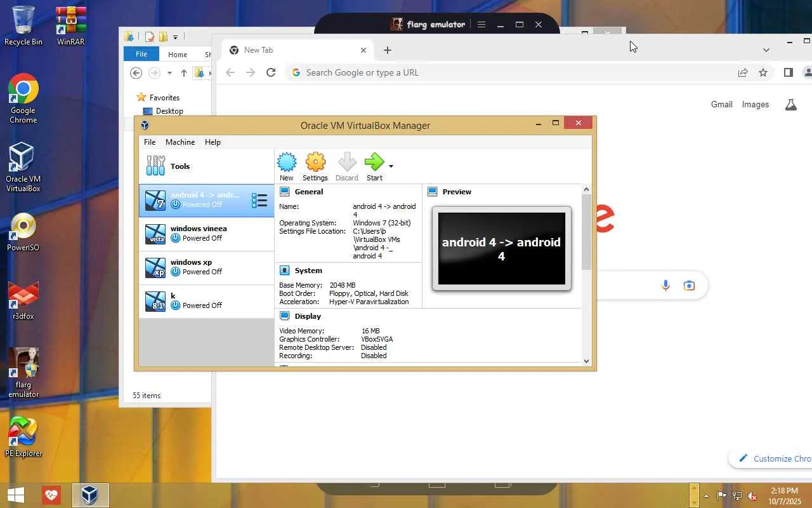The width and height of the screenshot is (812, 508).
Task: Open the Help menu in VirtualBox Manager
Action: tap(213, 142)
